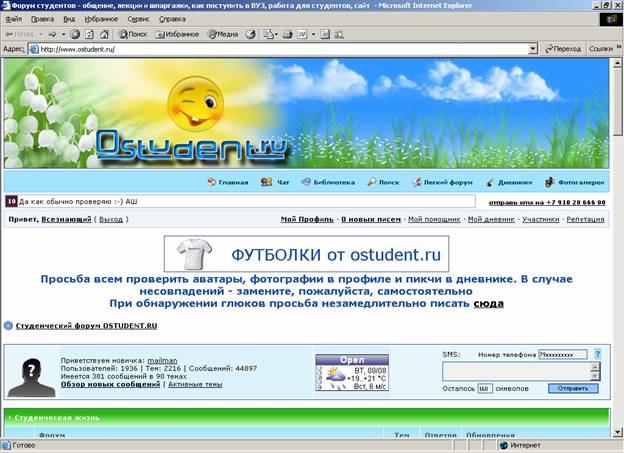Click the Орел weather widget
The image size is (624, 453).
click(x=352, y=373)
